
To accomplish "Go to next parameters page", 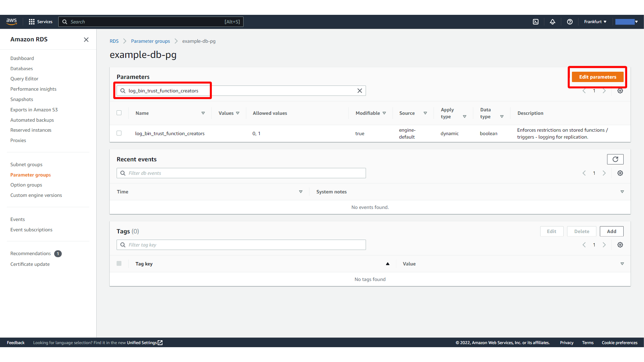I will point(604,91).
